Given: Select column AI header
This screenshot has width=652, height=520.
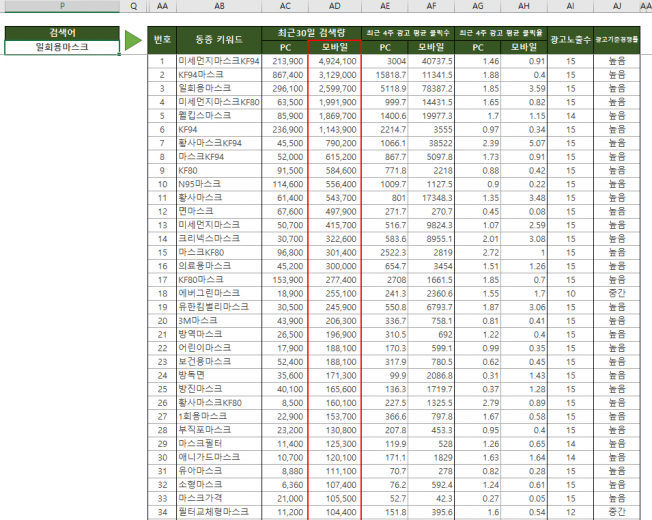Looking at the screenshot, I should tap(570, 6).
